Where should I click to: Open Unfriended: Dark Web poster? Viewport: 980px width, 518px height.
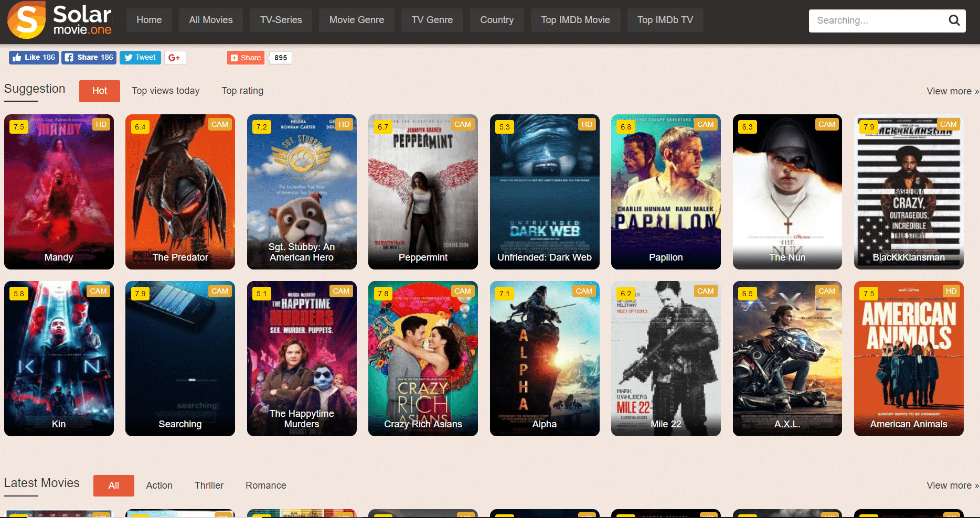(545, 192)
